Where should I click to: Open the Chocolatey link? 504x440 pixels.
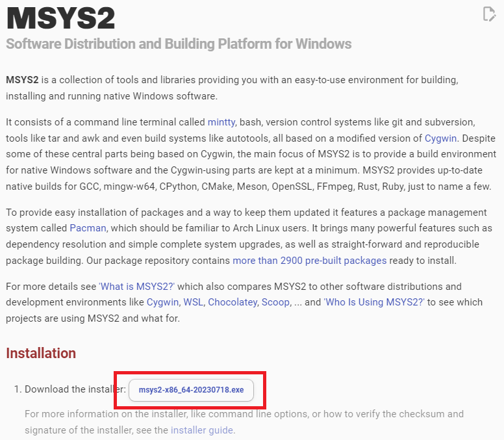point(233,302)
